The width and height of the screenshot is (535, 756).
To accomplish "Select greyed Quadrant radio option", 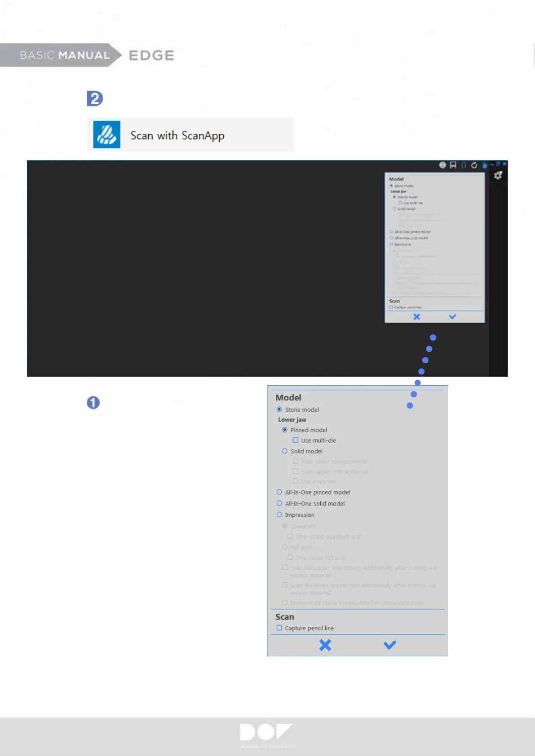I will (x=285, y=526).
